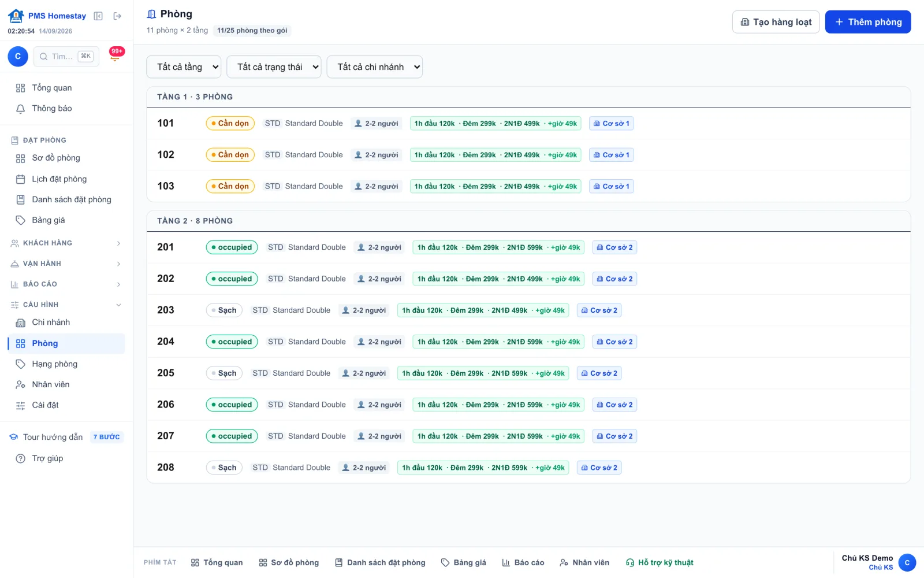The height and width of the screenshot is (578, 924).
Task: Open Chi nhánh in the sidebar
Action: tap(66, 323)
